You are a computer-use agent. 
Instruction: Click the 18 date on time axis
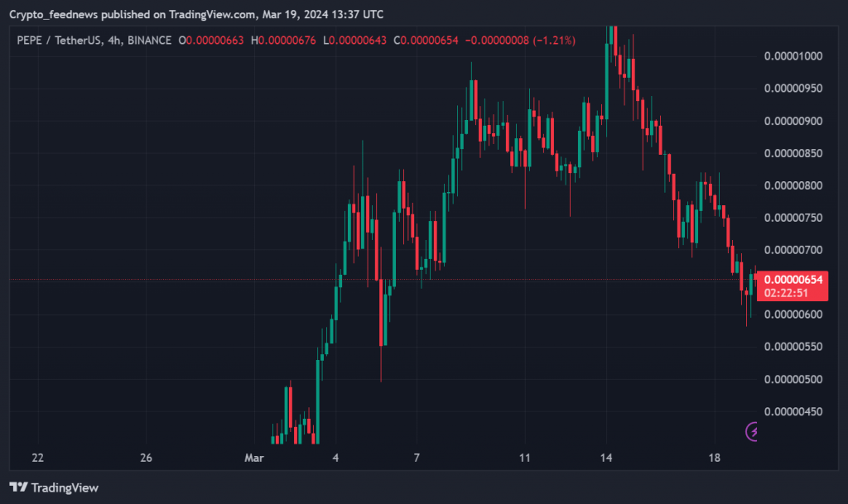(x=715, y=458)
